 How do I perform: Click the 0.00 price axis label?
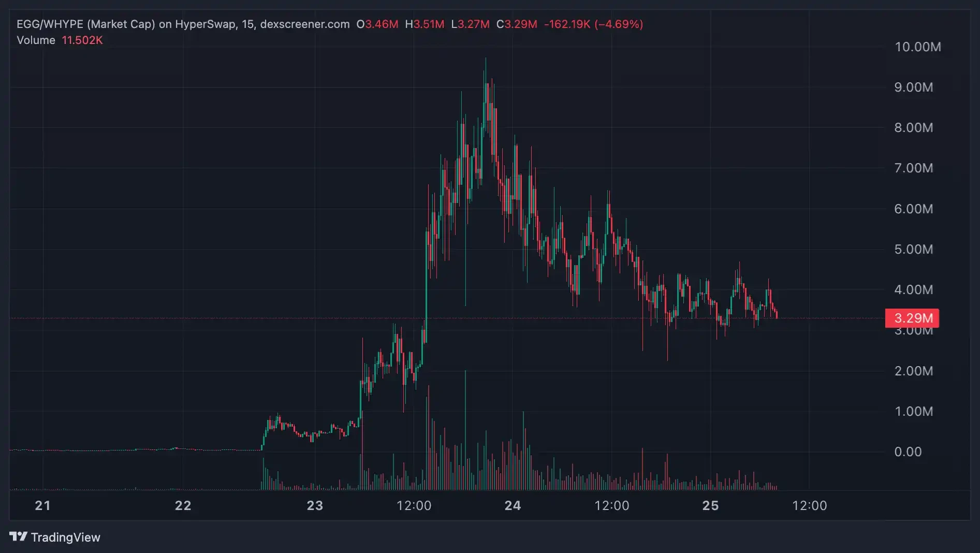click(908, 452)
